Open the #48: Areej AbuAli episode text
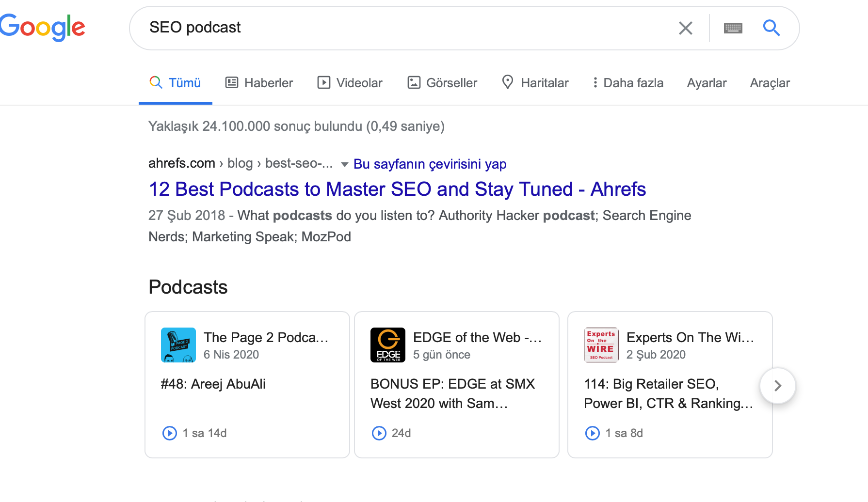Image resolution: width=868 pixels, height=502 pixels. click(x=213, y=384)
